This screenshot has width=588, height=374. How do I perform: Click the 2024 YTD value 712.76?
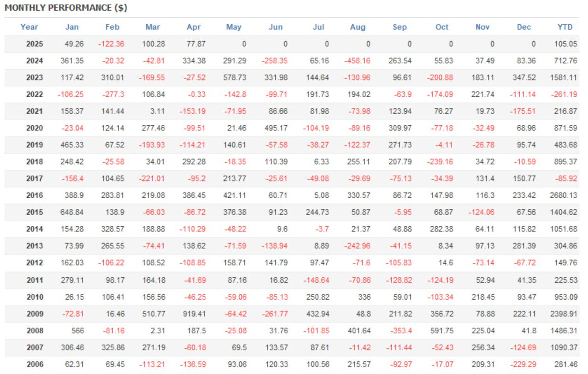[x=563, y=61]
